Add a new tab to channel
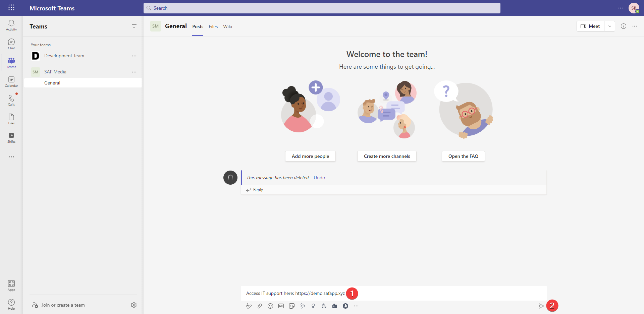Screen dimensions: 644x314 (240, 26)
